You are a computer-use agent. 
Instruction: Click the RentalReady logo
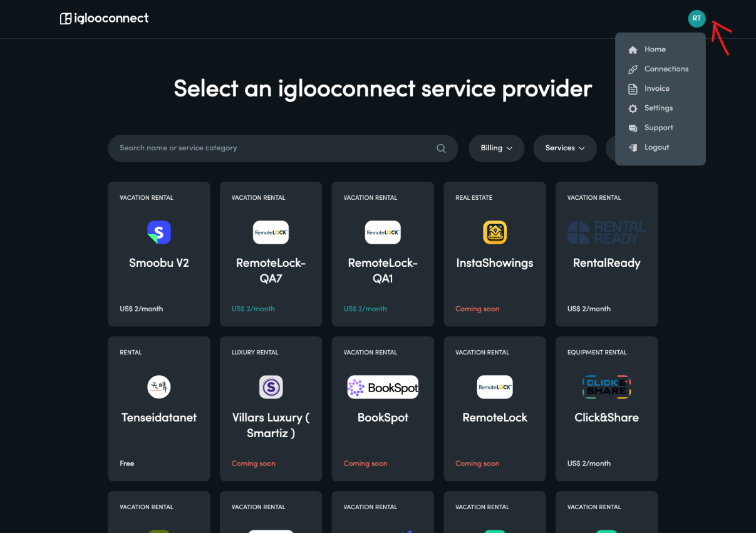point(606,232)
